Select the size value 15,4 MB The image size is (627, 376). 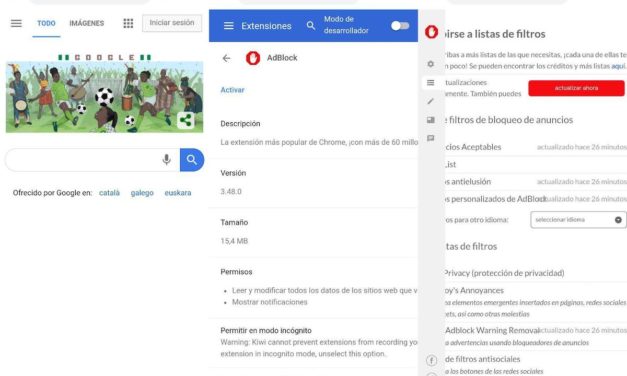234,241
